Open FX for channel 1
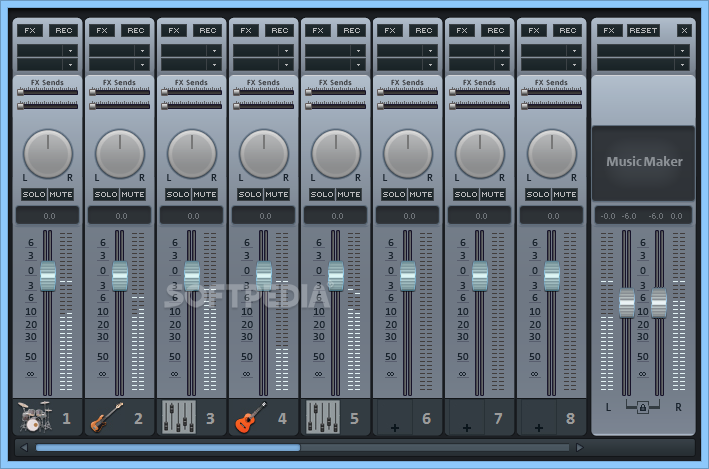Image resolution: width=709 pixels, height=469 pixels. coord(30,30)
